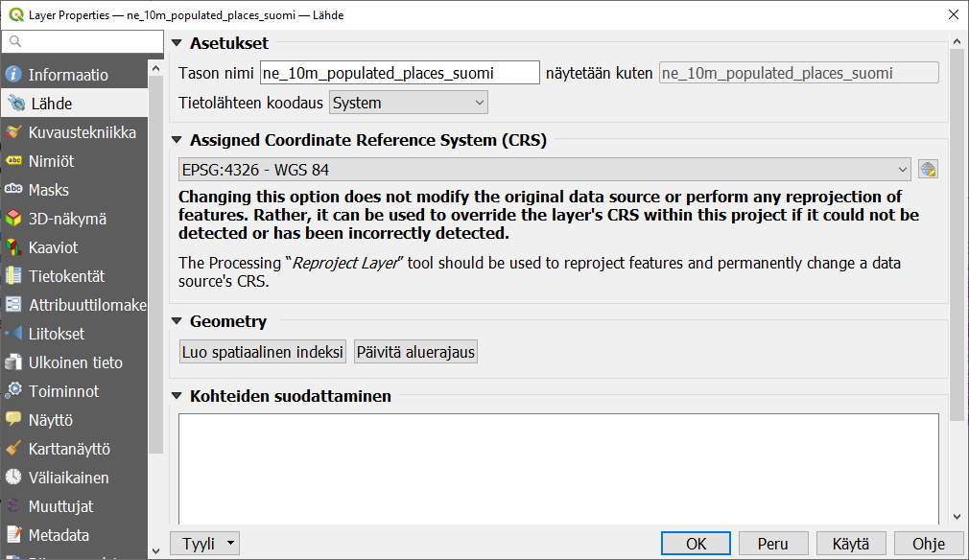Open the Nimiöt labels icon

pyautogui.click(x=13, y=161)
